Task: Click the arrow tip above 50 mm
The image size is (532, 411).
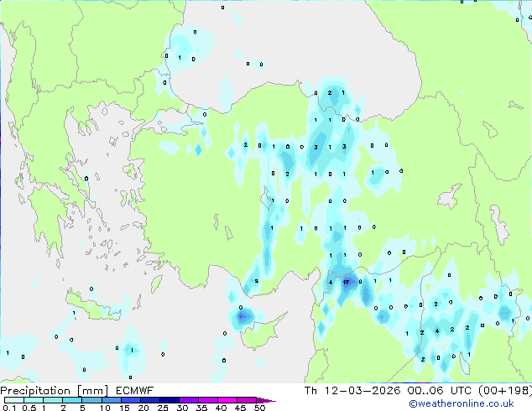Action: coord(266,400)
